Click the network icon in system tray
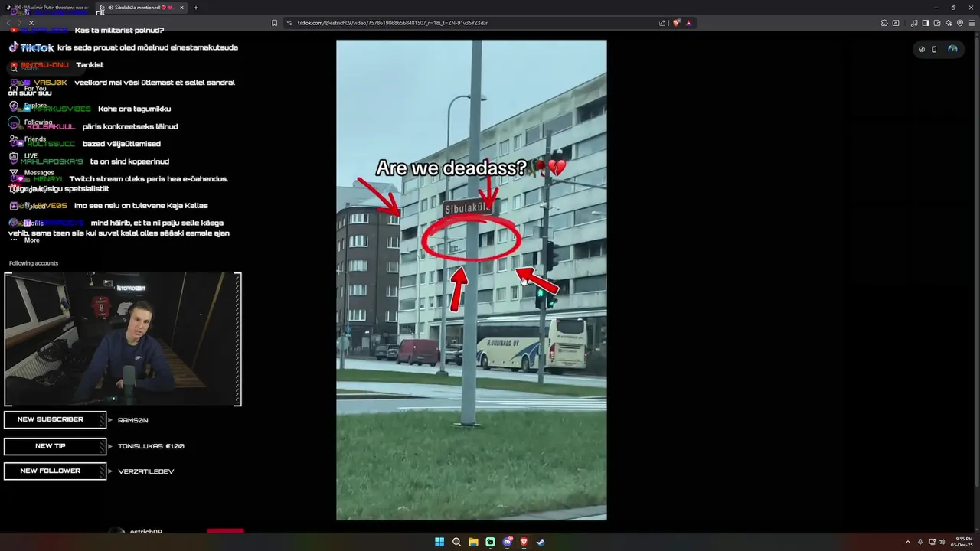The width and height of the screenshot is (980, 551). 932,542
